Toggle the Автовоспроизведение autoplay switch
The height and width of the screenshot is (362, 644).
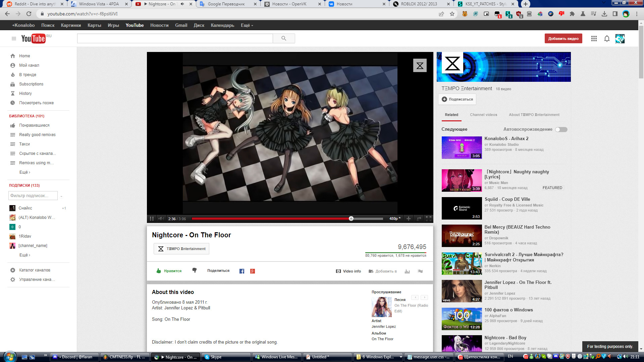pyautogui.click(x=561, y=129)
